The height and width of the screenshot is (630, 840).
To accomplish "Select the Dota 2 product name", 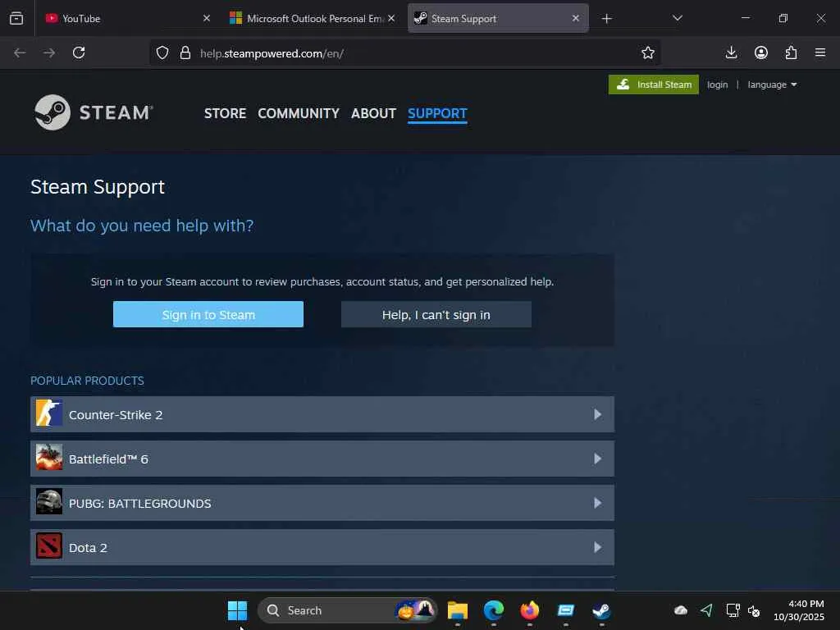I will [88, 547].
